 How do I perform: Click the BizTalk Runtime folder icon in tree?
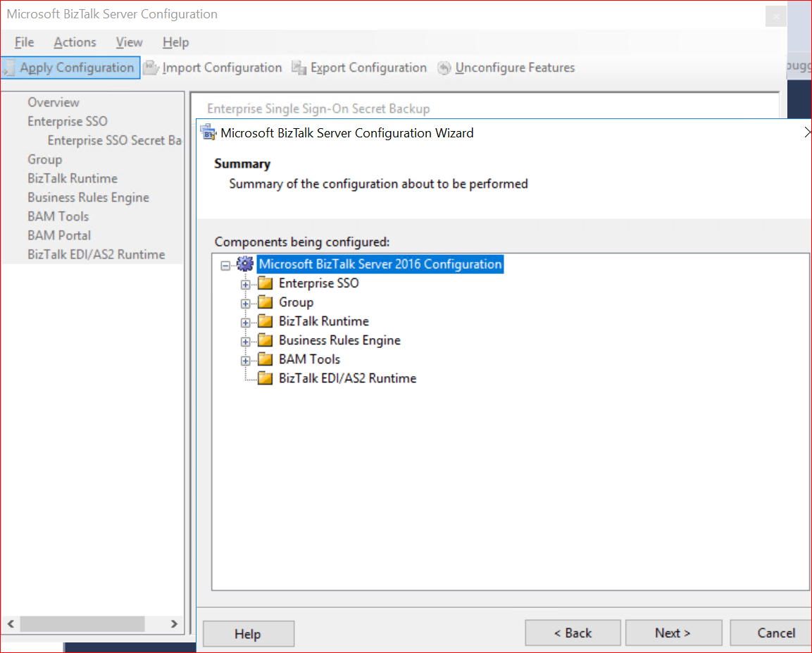tap(265, 321)
